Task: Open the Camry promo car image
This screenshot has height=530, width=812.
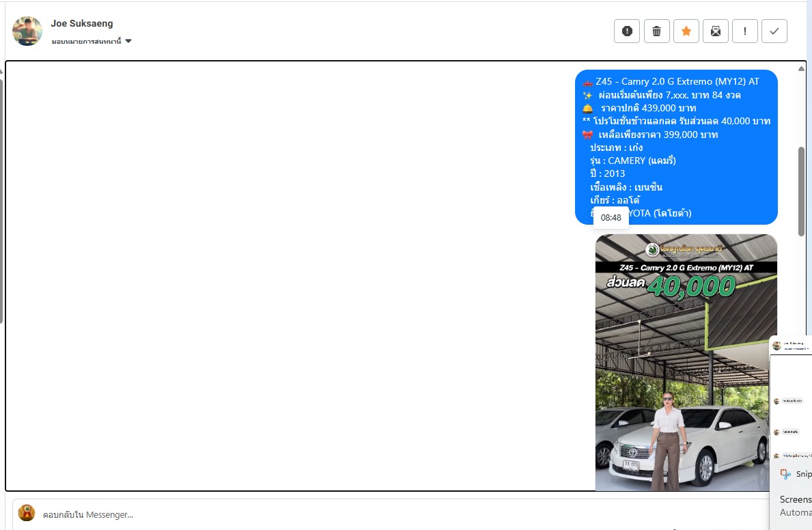Action: pyautogui.click(x=686, y=362)
